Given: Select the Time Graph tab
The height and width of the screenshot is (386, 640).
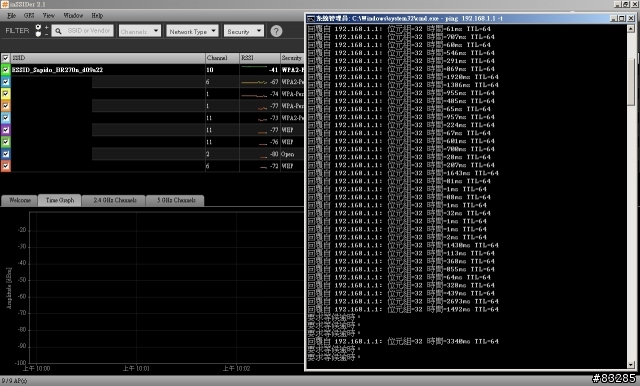Looking at the screenshot, I should 60,200.
